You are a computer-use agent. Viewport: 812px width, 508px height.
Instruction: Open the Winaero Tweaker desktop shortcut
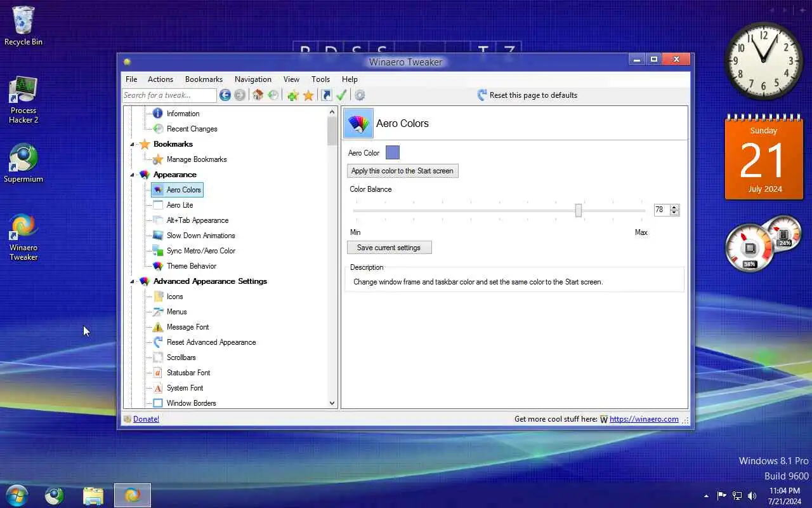click(23, 237)
